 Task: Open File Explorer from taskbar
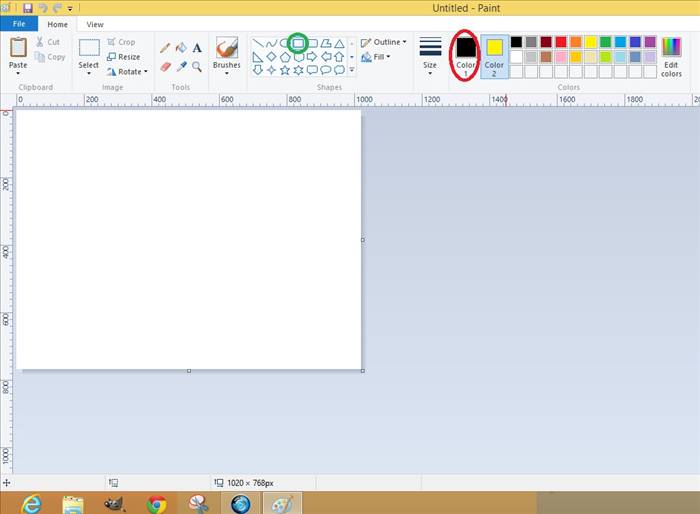point(73,505)
